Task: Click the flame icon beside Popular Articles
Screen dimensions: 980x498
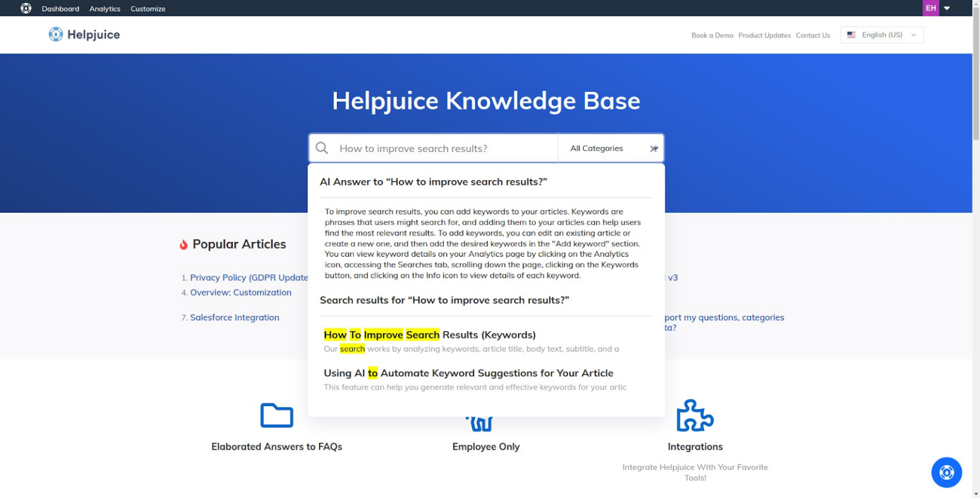Action: point(183,243)
